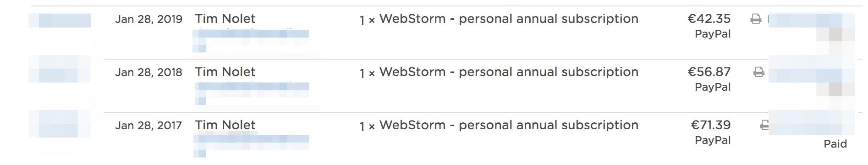Select the Jan 28, 2018 date
Screen dimensions: 868x165
[148, 72]
